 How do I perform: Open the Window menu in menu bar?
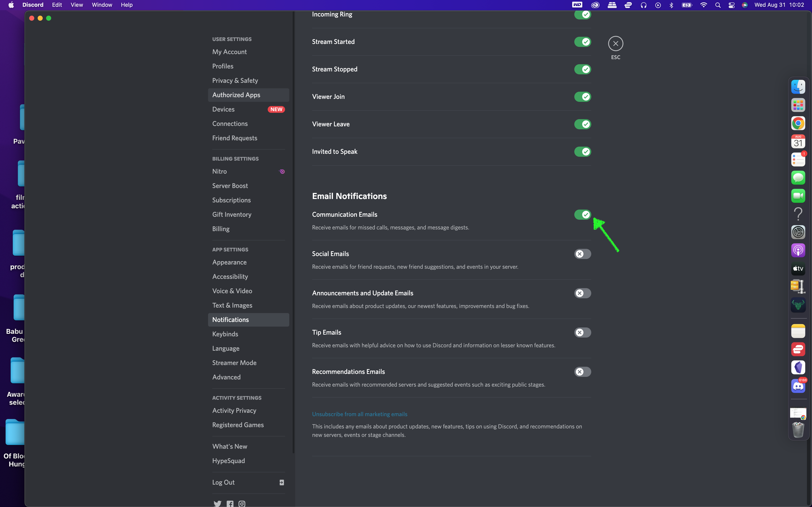pyautogui.click(x=102, y=5)
